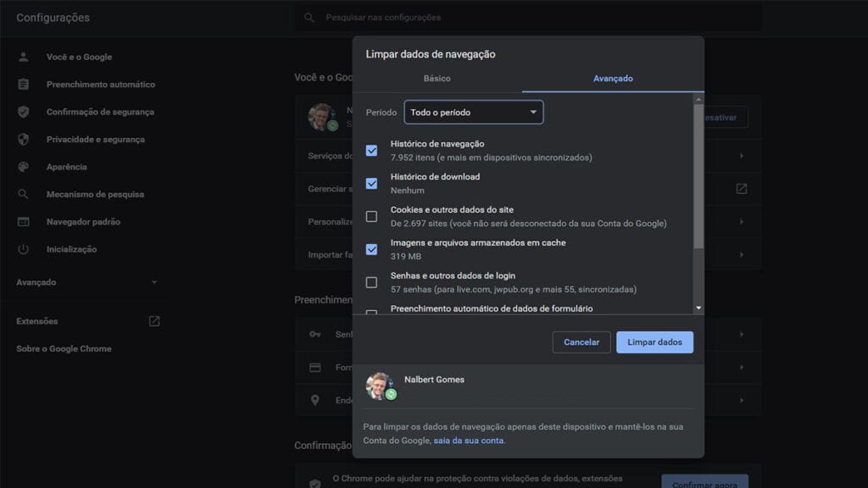Image resolution: width=868 pixels, height=488 pixels.
Task: Open the Período time range dropdown
Action: [x=473, y=113]
